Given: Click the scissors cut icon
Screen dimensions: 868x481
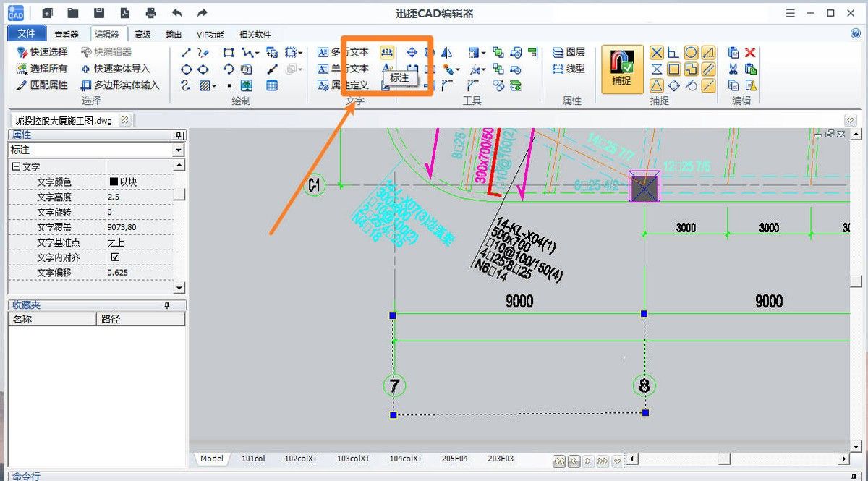Looking at the screenshot, I should [733, 69].
